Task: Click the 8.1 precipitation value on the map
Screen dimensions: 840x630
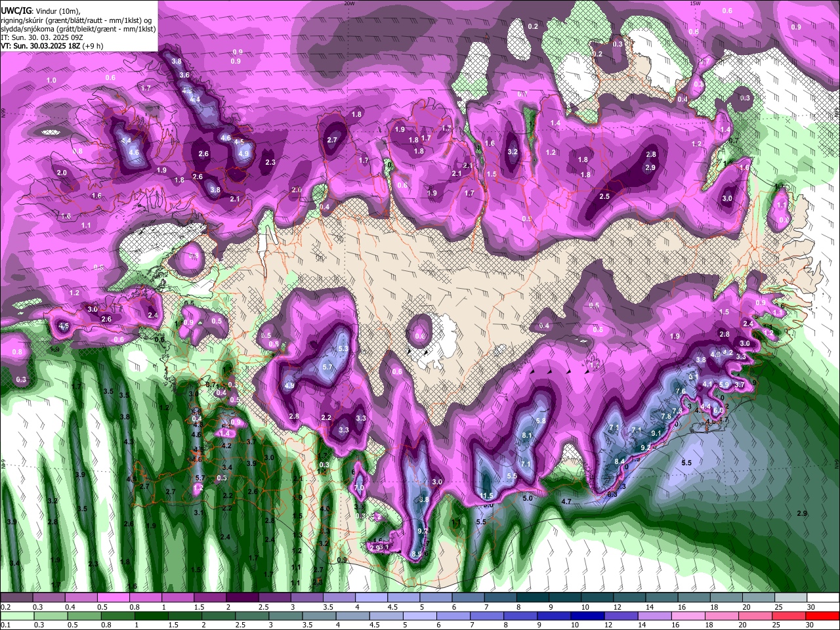Action: 526,435
